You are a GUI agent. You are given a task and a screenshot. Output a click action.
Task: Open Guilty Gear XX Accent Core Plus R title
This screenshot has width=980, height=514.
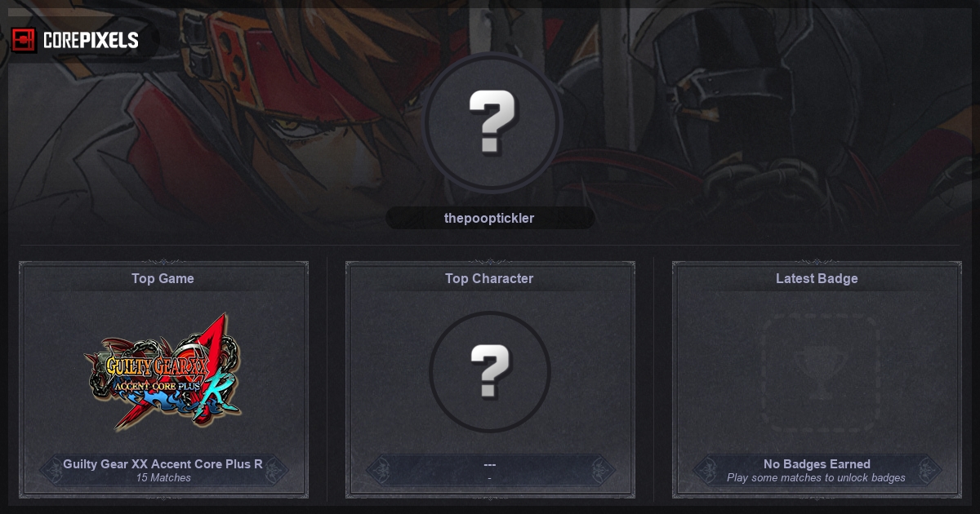(x=163, y=463)
